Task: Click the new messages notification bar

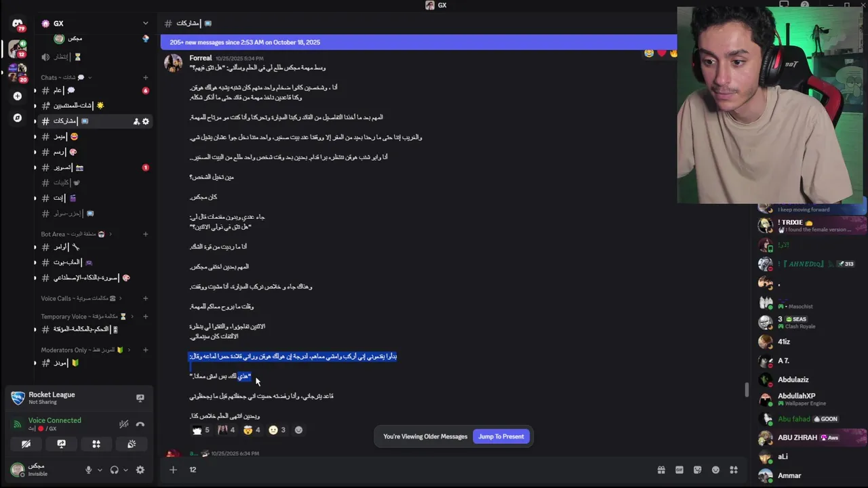Action: (418, 42)
